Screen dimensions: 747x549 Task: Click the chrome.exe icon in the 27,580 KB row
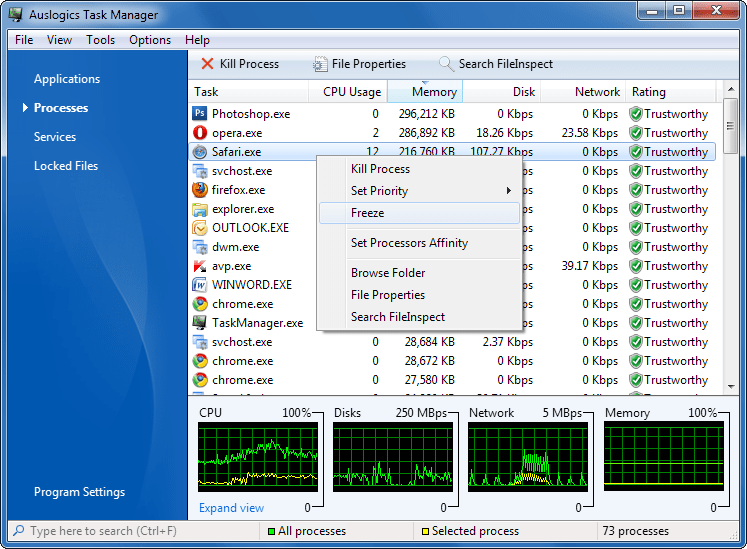click(200, 380)
